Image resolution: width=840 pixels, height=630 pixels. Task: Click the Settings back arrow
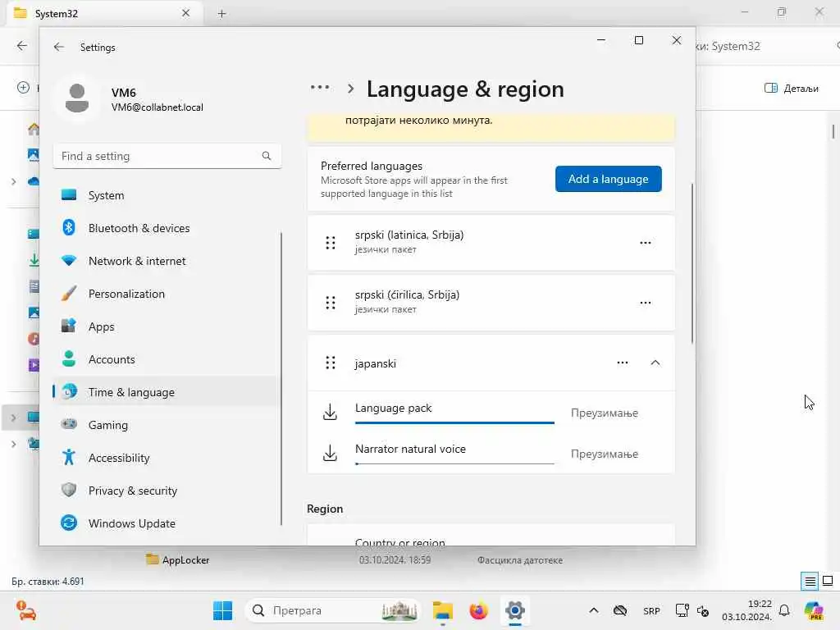point(58,47)
